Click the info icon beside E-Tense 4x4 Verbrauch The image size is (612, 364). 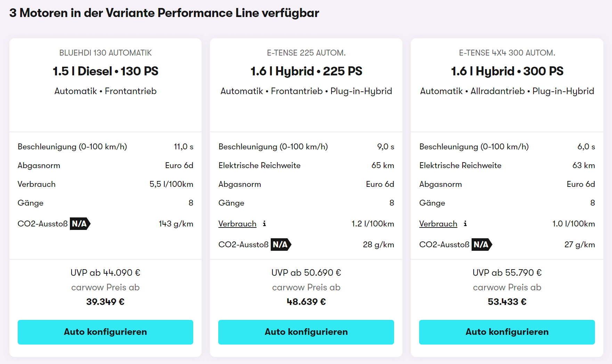pyautogui.click(x=465, y=224)
